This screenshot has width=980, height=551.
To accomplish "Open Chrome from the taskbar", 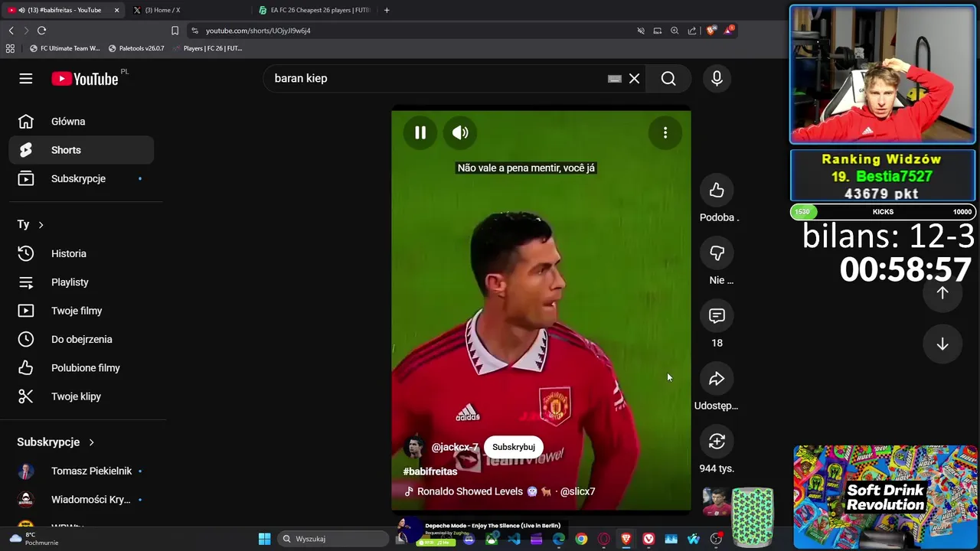I will click(x=581, y=539).
